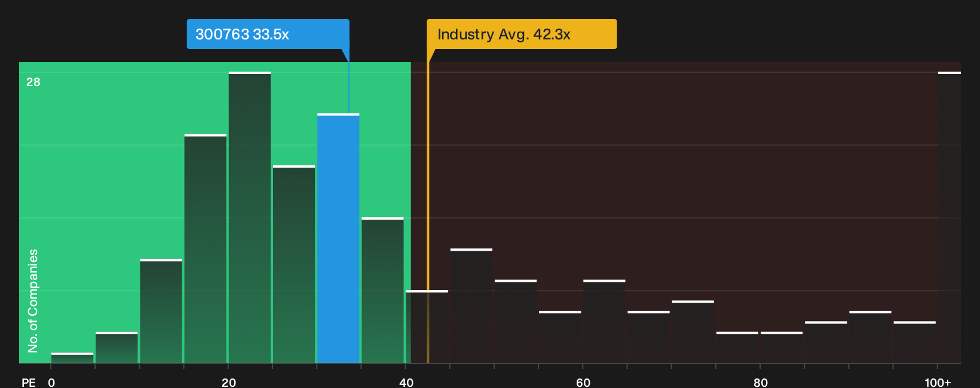Select the bar between 15 and 20 PE
This screenshot has width=980, height=388.
(x=206, y=249)
